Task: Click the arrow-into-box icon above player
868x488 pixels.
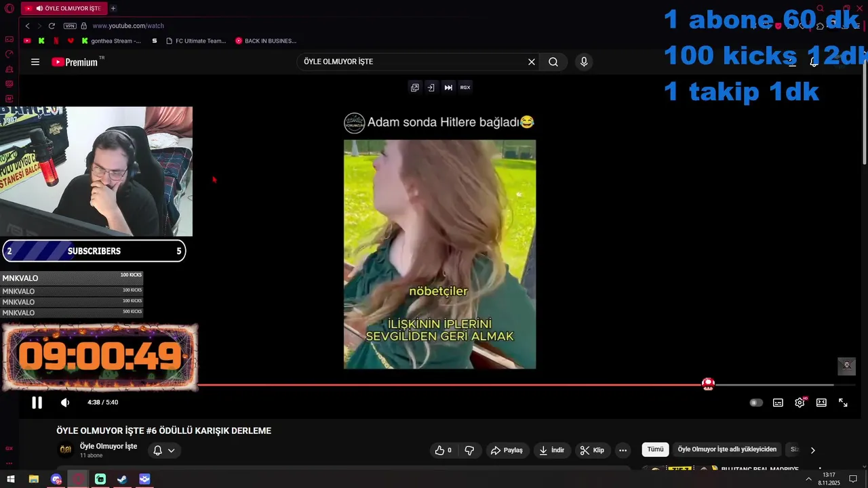Action: click(x=431, y=87)
